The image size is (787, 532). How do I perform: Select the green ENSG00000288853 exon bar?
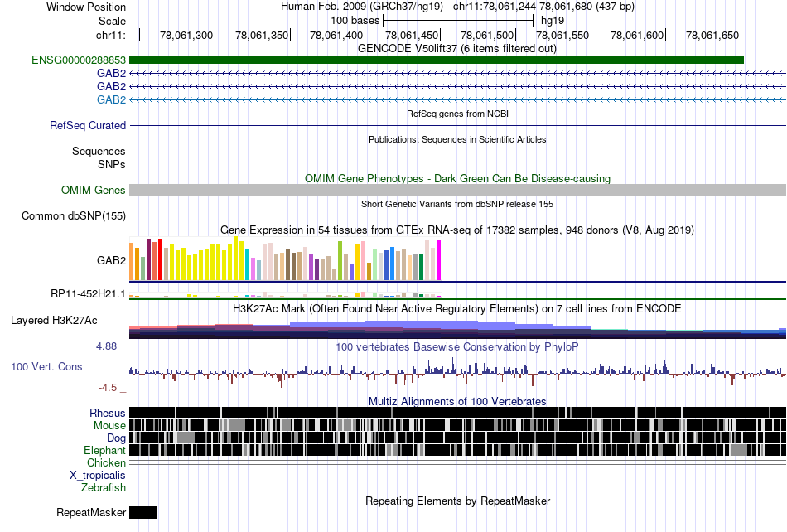436,60
